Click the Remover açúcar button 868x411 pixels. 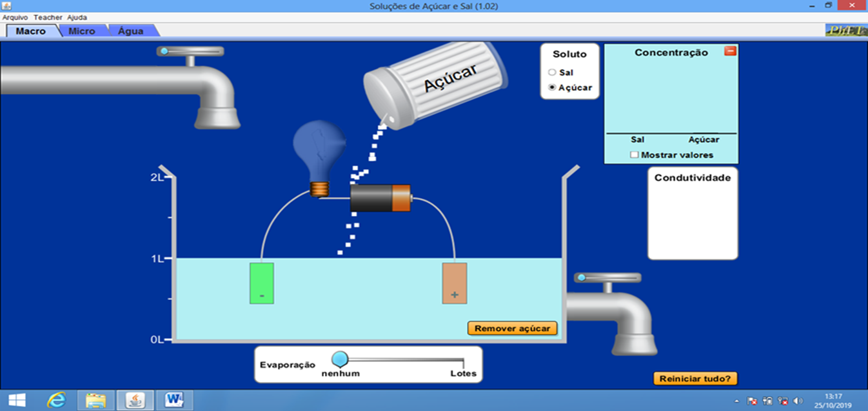click(x=512, y=328)
